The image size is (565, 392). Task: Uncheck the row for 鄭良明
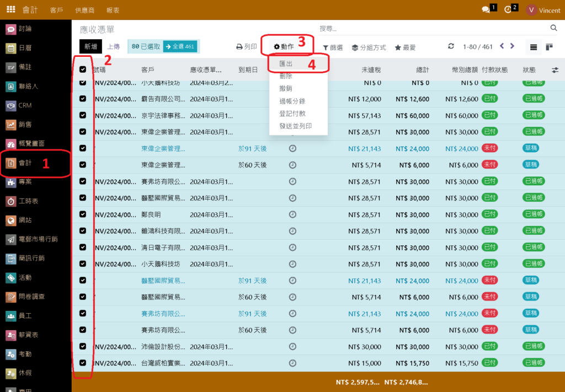[x=83, y=214]
